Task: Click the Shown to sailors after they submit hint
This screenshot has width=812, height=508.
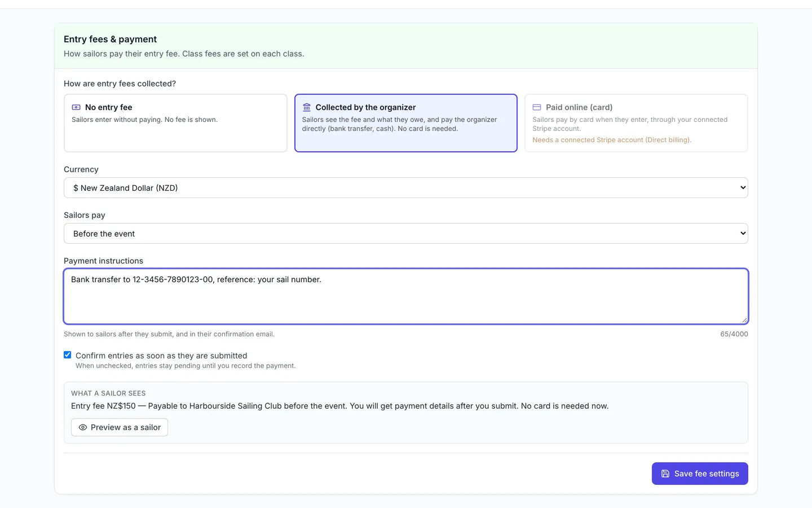Action: (x=169, y=334)
